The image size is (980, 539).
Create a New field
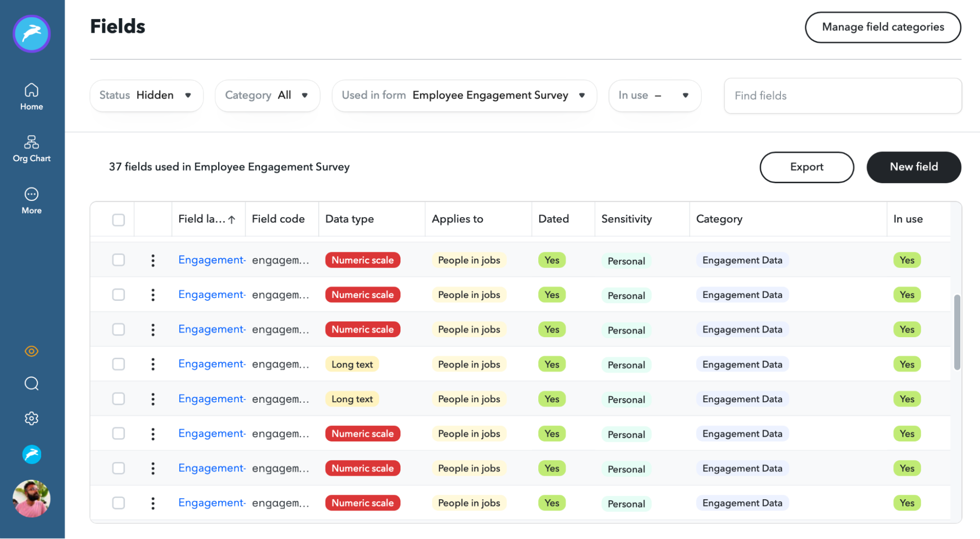tap(913, 167)
